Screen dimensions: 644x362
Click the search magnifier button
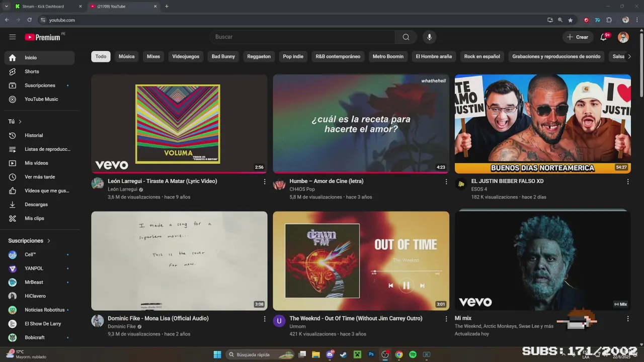406,37
